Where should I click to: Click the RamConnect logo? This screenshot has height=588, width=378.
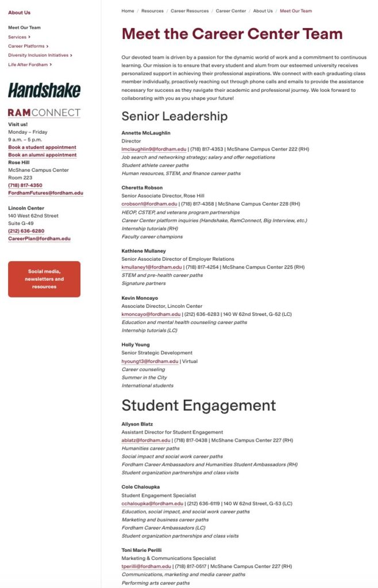point(44,113)
